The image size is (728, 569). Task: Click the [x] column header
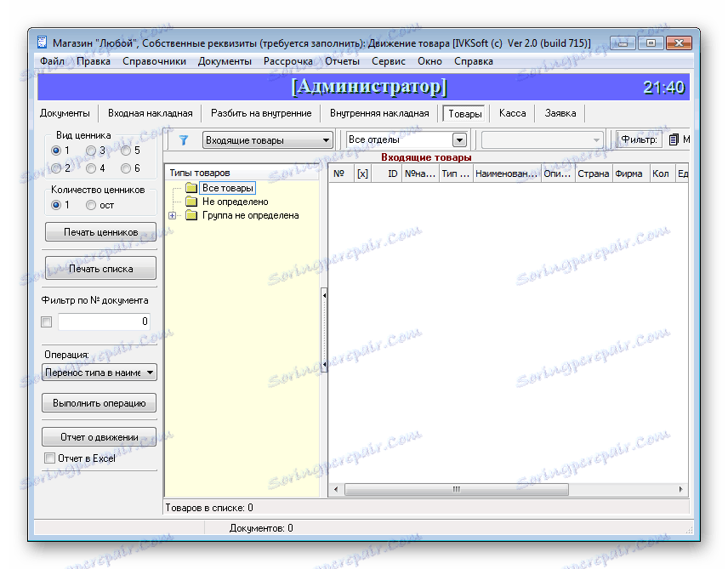pos(362,174)
